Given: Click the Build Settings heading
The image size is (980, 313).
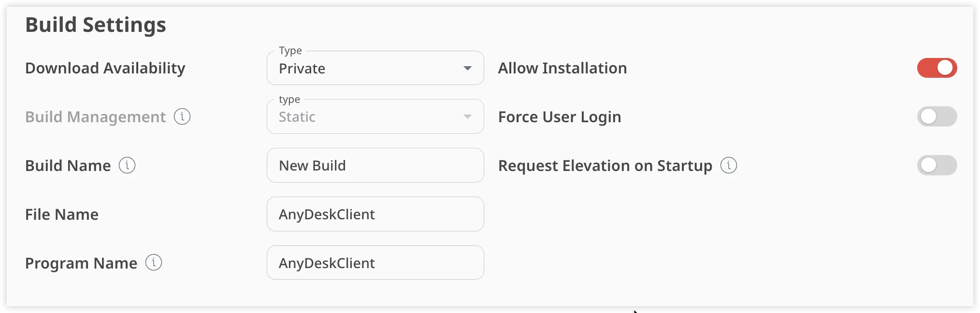Looking at the screenshot, I should 96,24.
